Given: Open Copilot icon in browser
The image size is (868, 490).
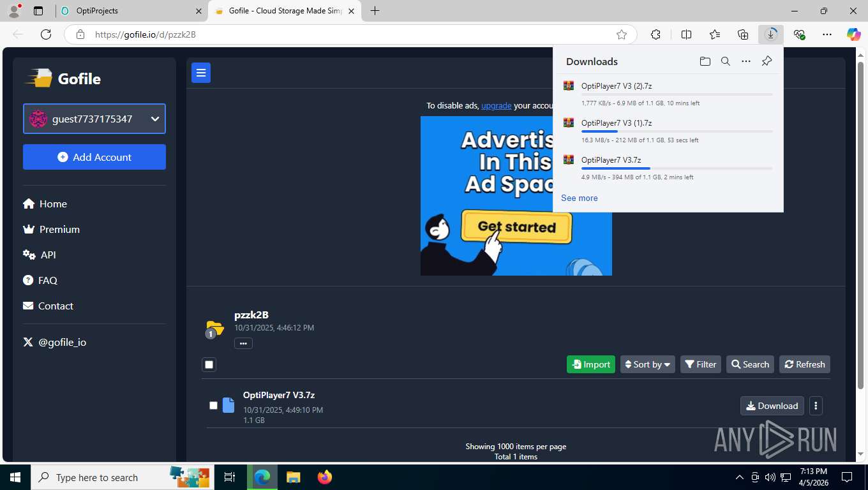Looking at the screenshot, I should click(853, 34).
